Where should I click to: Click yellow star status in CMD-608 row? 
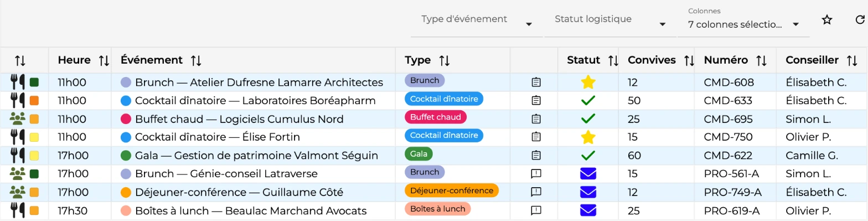coord(588,83)
